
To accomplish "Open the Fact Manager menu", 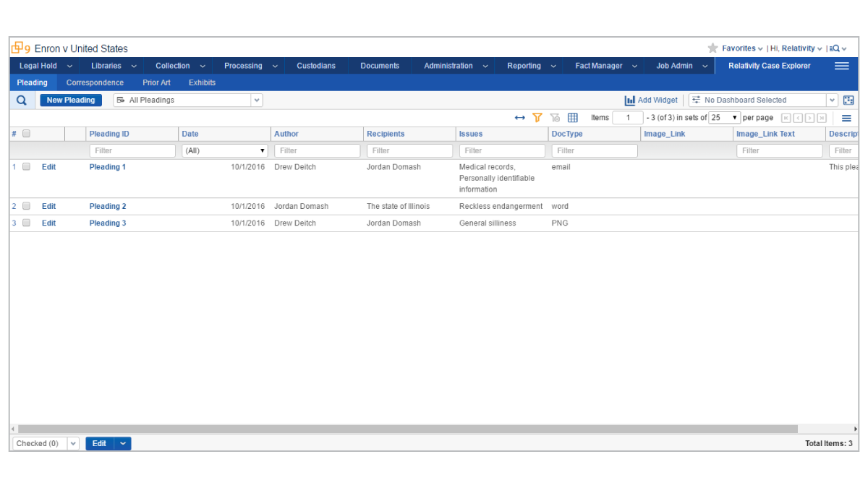I will tap(599, 65).
